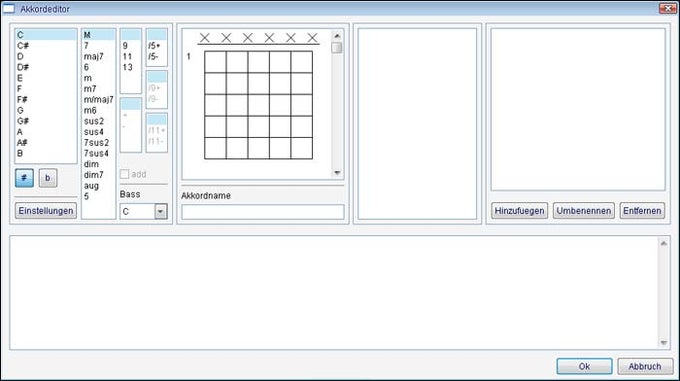Click the third string X marker
Viewport: 680px width, 381px height.
coord(248,38)
